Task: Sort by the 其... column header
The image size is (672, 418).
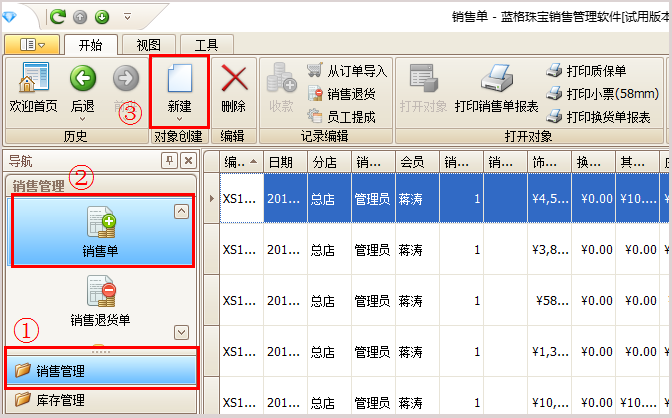Action: [637, 162]
